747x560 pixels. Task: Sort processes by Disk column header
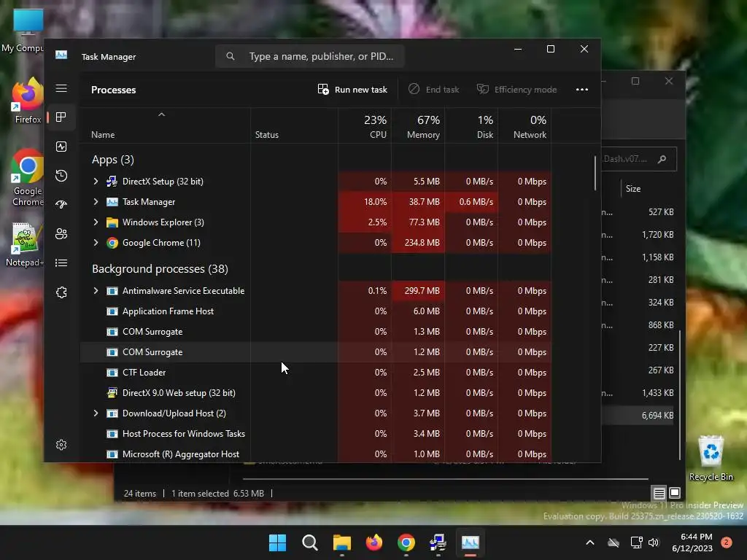coord(471,127)
